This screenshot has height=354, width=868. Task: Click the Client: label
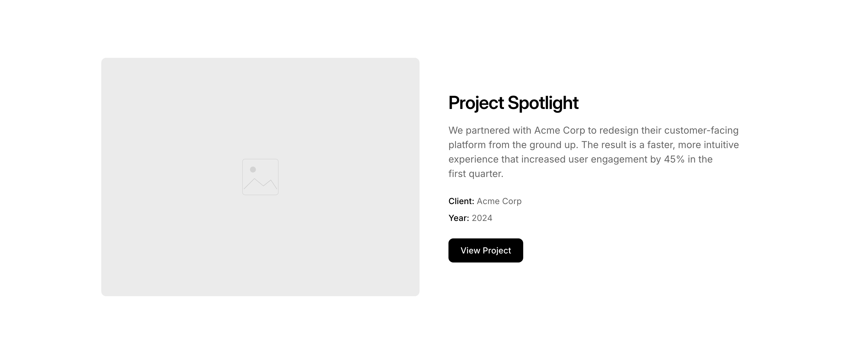pos(461,201)
